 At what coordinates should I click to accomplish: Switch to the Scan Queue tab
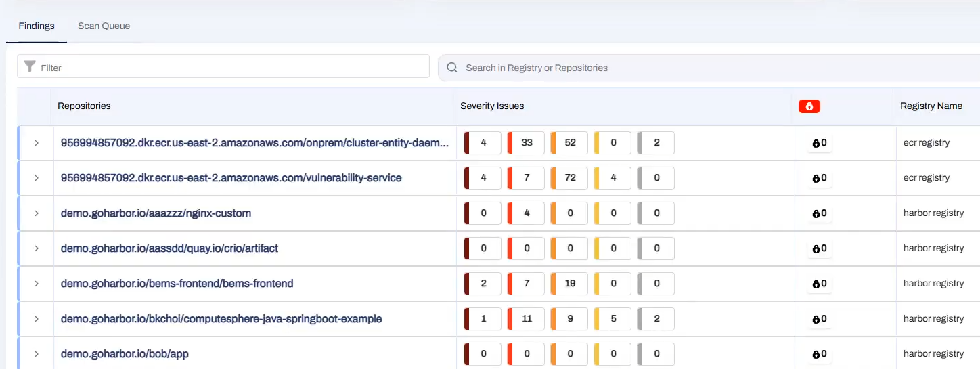pos(104,26)
